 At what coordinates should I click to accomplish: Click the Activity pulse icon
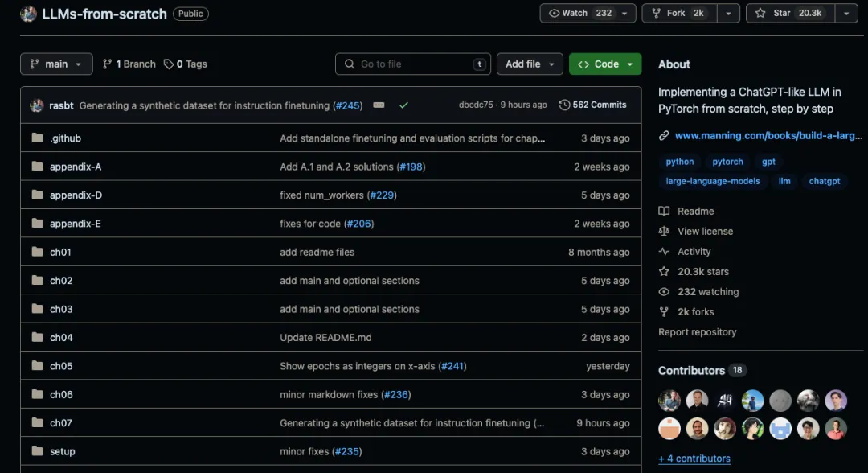click(664, 251)
